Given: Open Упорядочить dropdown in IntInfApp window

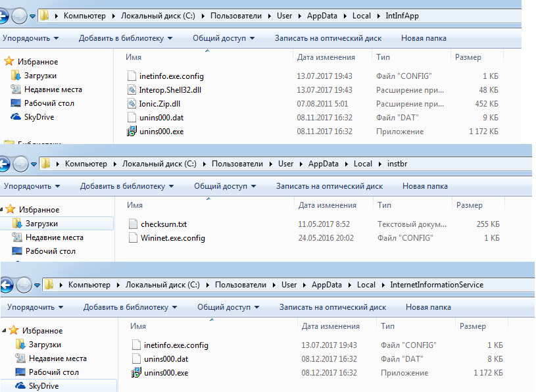Looking at the screenshot, I should (x=30, y=38).
